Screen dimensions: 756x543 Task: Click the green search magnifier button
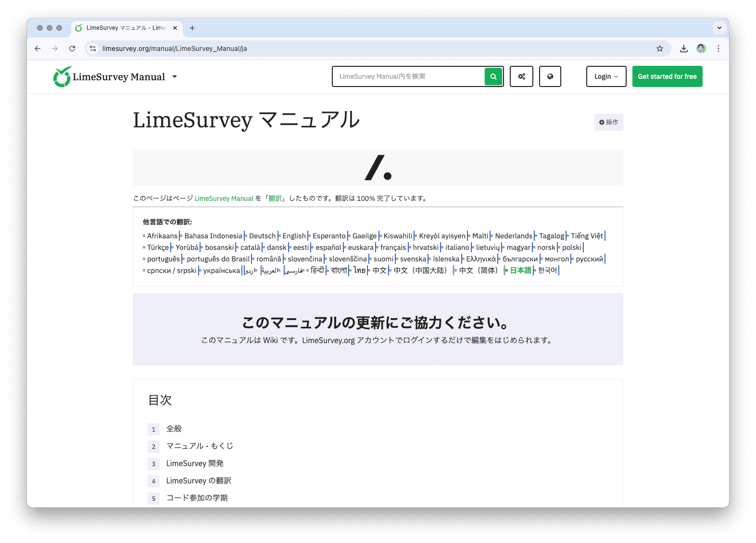(x=493, y=76)
